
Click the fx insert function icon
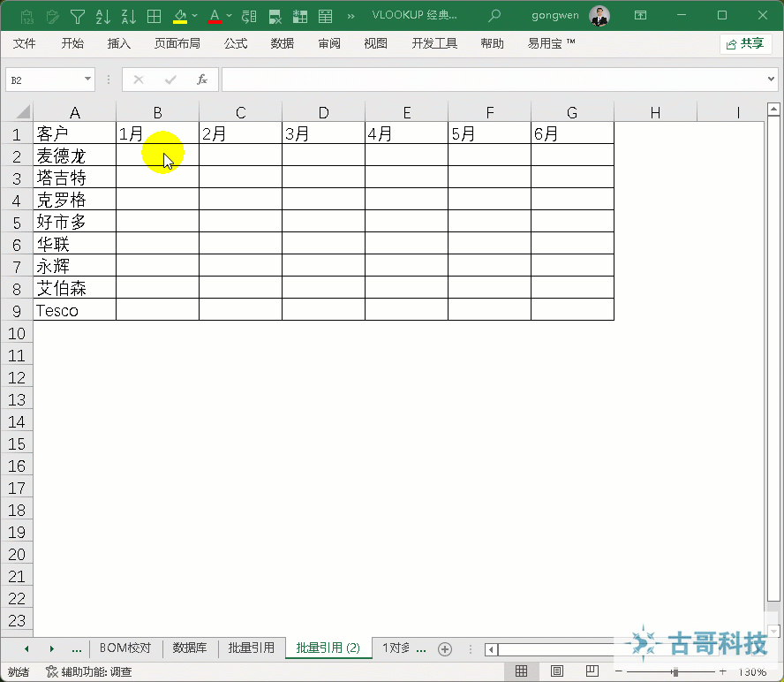click(x=200, y=79)
